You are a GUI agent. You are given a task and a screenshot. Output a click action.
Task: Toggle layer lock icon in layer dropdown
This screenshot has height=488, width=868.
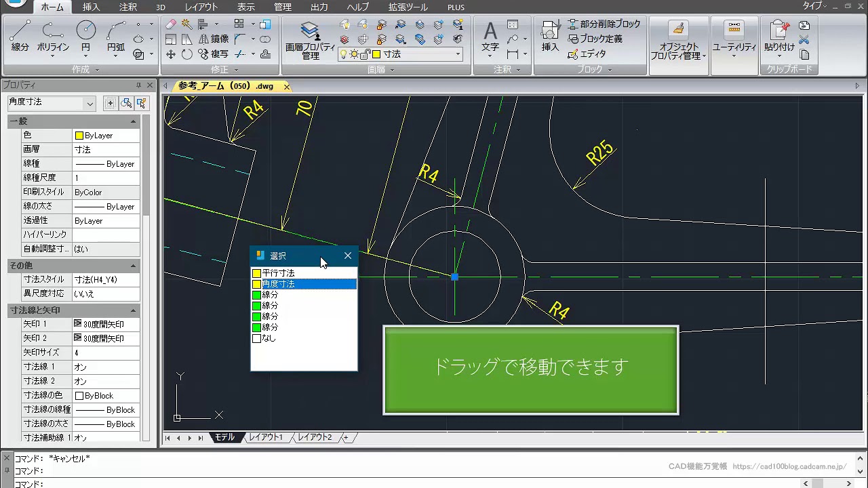366,54
